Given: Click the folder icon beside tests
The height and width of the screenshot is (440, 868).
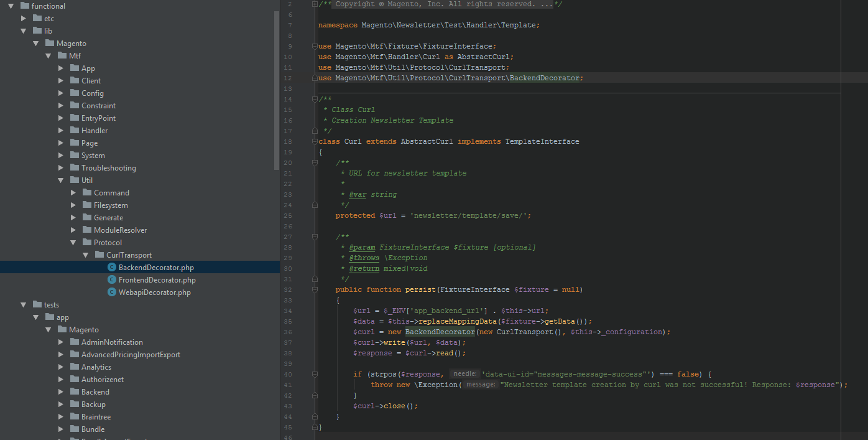Looking at the screenshot, I should pos(37,305).
